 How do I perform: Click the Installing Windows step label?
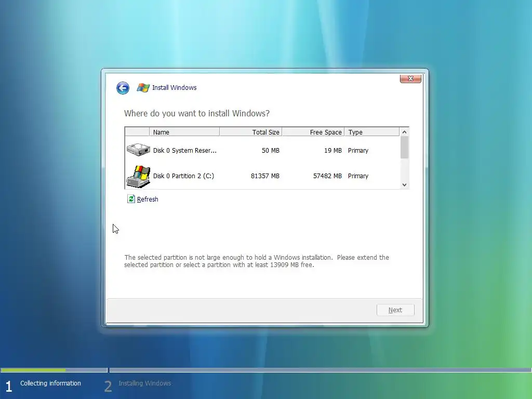pyautogui.click(x=145, y=383)
